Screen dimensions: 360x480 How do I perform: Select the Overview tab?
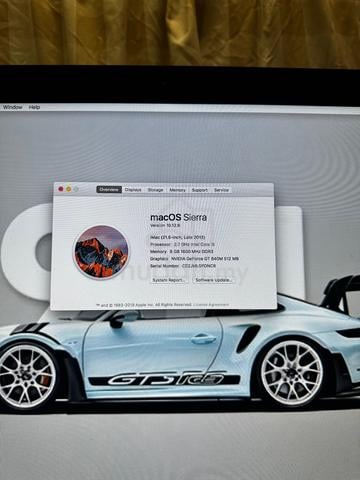click(x=109, y=190)
